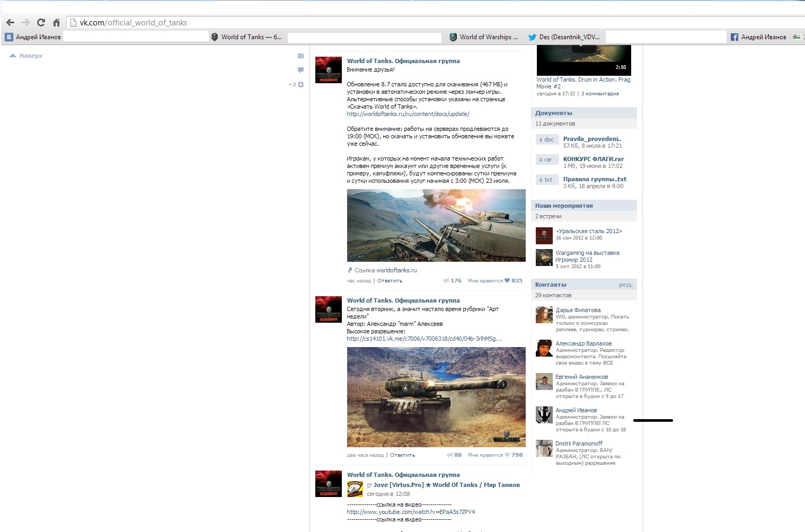Viewport: 805px width, 532px height.
Task: Open the Правила группы..txt file
Action: click(595, 179)
